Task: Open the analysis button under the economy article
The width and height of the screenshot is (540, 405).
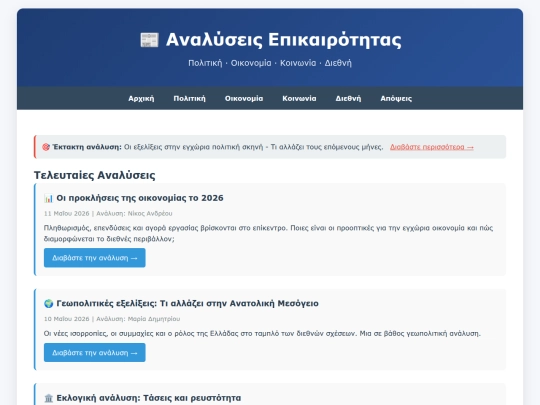Action: pos(95,258)
